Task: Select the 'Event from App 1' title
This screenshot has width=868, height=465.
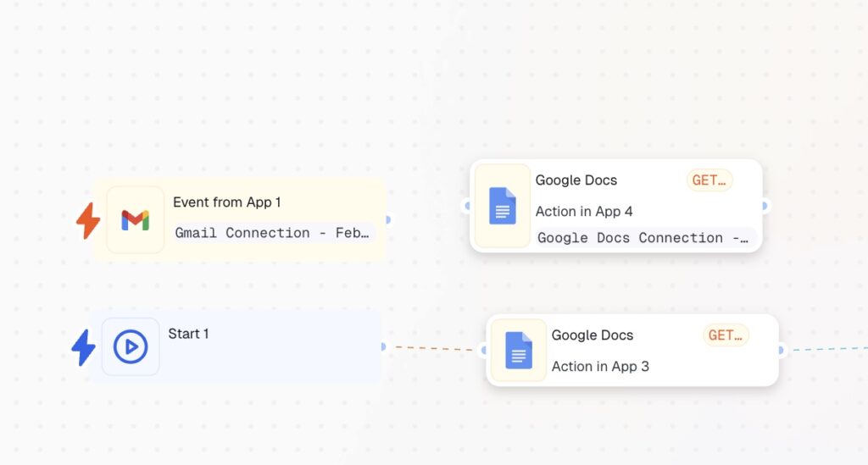Action: (226, 202)
